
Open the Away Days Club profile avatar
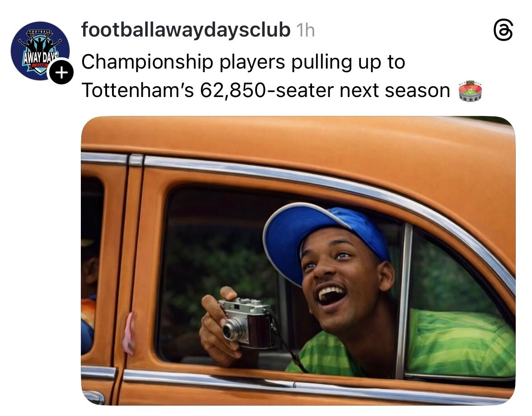(40, 51)
